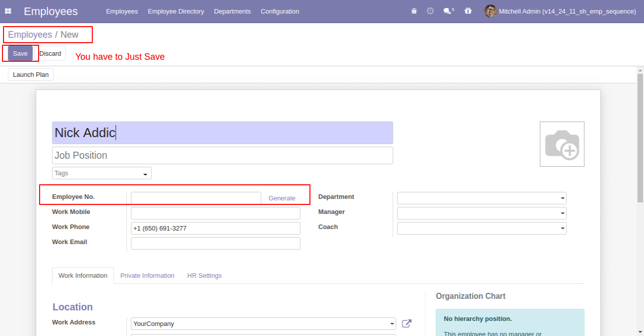
Task: Open the Departments menu
Action: click(x=232, y=11)
